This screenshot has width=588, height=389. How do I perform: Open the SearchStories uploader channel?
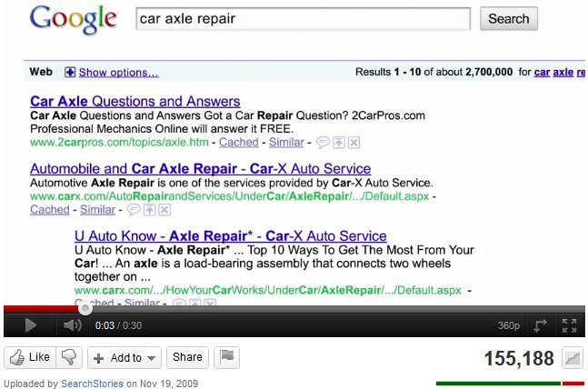(x=93, y=384)
